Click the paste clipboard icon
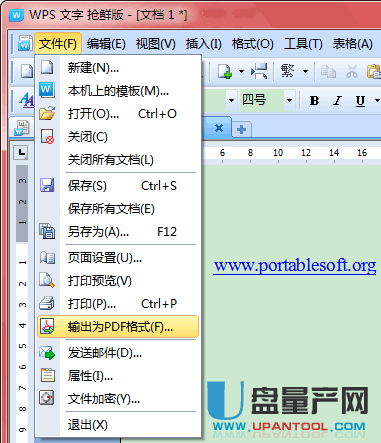 (x=374, y=71)
